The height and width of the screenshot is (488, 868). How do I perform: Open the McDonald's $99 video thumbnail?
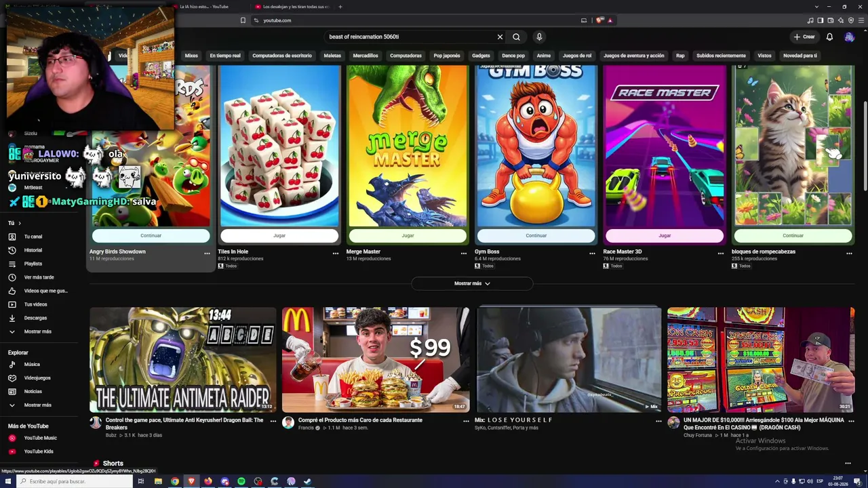[376, 360]
